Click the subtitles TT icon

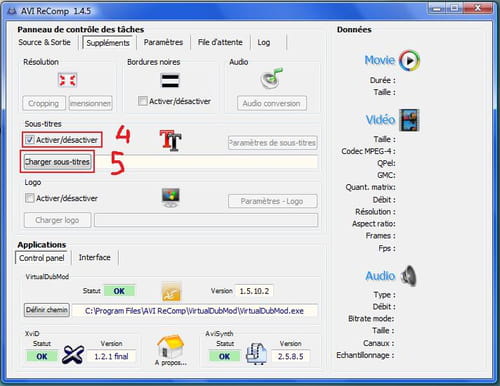(x=171, y=140)
